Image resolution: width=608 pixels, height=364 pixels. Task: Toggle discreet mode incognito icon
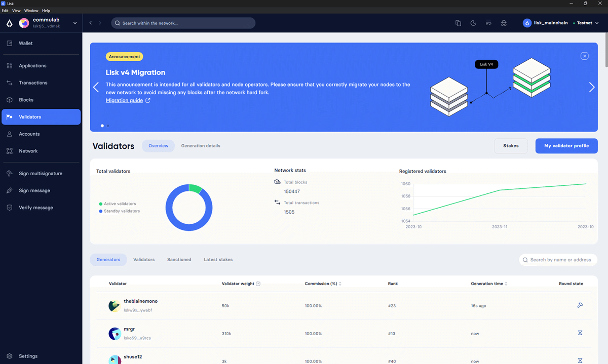click(504, 23)
